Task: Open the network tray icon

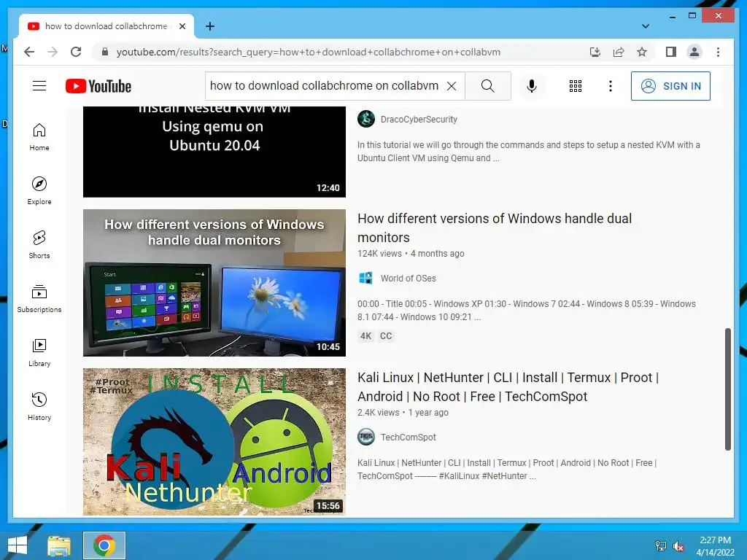Action: tap(661, 545)
